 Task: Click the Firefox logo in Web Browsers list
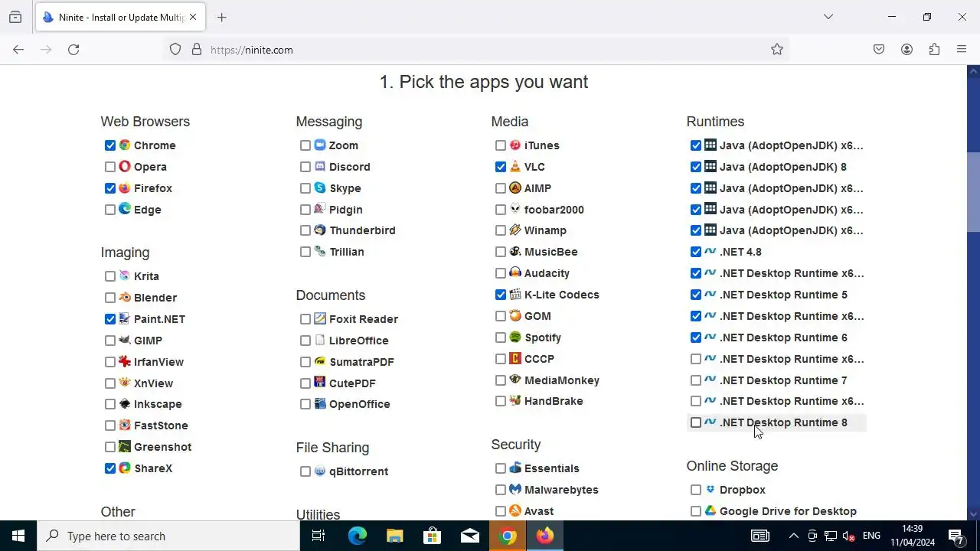(x=125, y=187)
